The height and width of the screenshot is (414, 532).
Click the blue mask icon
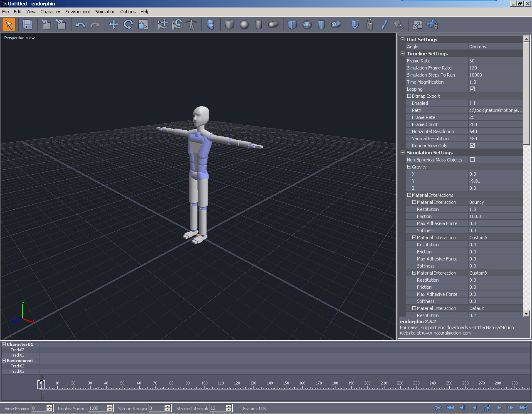coord(355,25)
